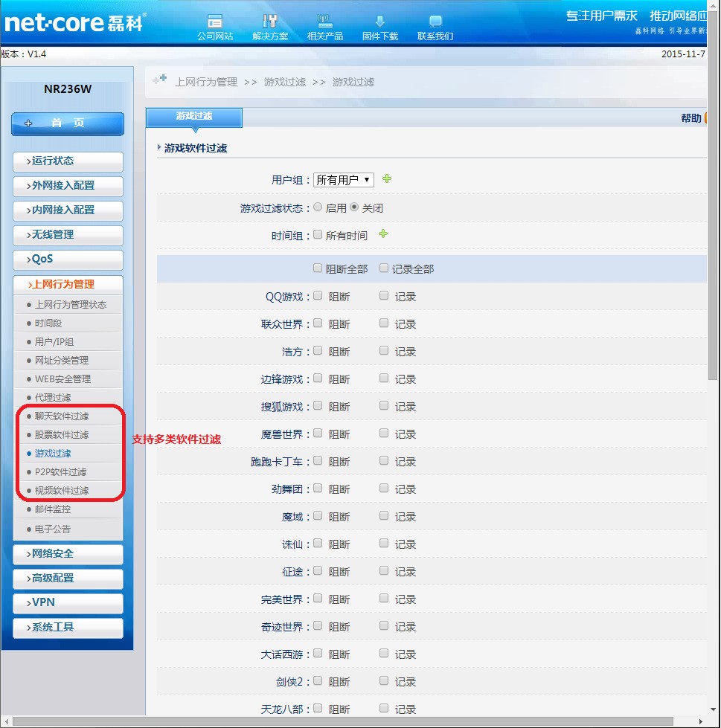
Task: Expand the 高级配置 menu
Action: [68, 579]
